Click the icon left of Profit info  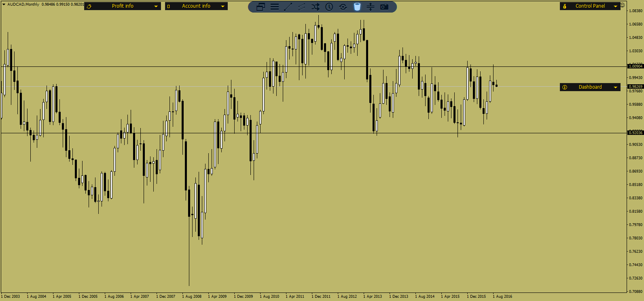(x=89, y=6)
